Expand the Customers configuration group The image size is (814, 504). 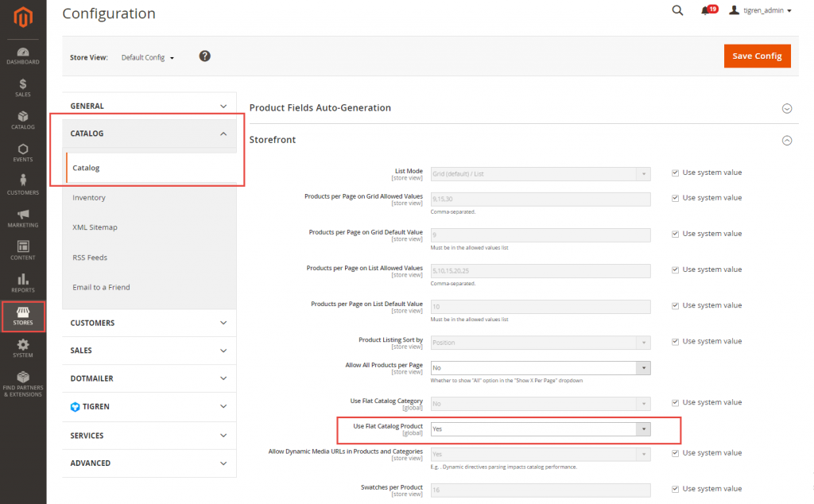149,323
